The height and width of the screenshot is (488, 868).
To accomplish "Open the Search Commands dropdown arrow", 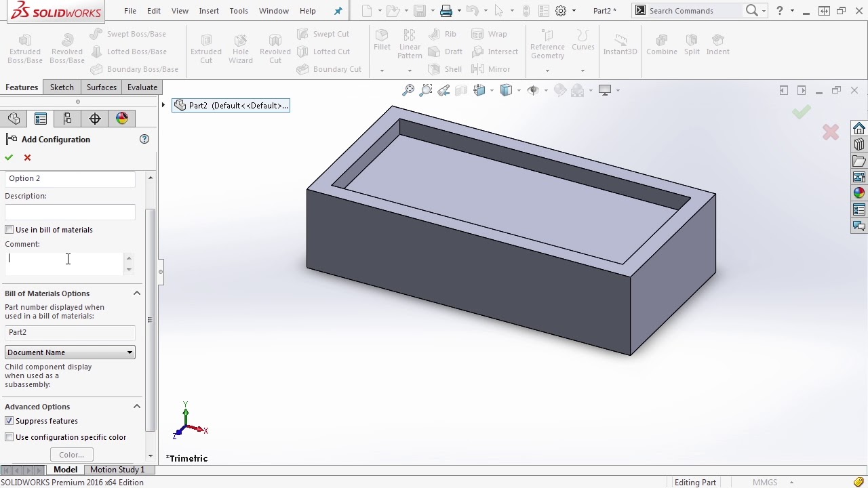I will tap(764, 11).
